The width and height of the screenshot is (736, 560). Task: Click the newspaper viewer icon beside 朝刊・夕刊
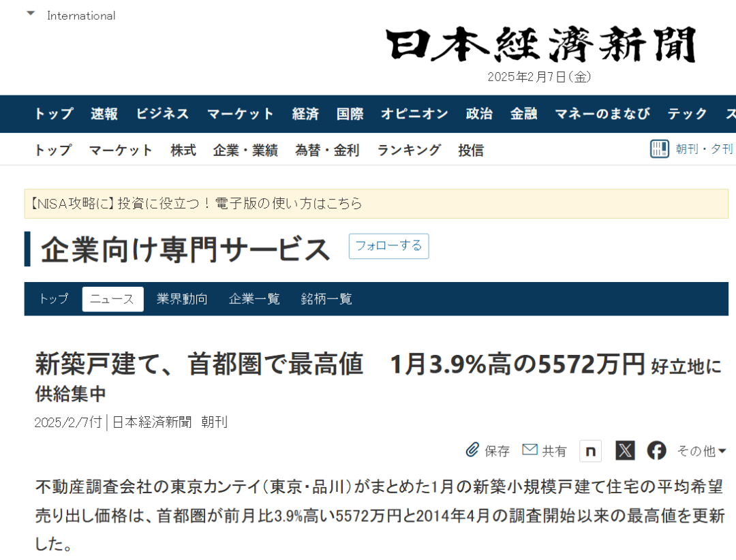[660, 149]
